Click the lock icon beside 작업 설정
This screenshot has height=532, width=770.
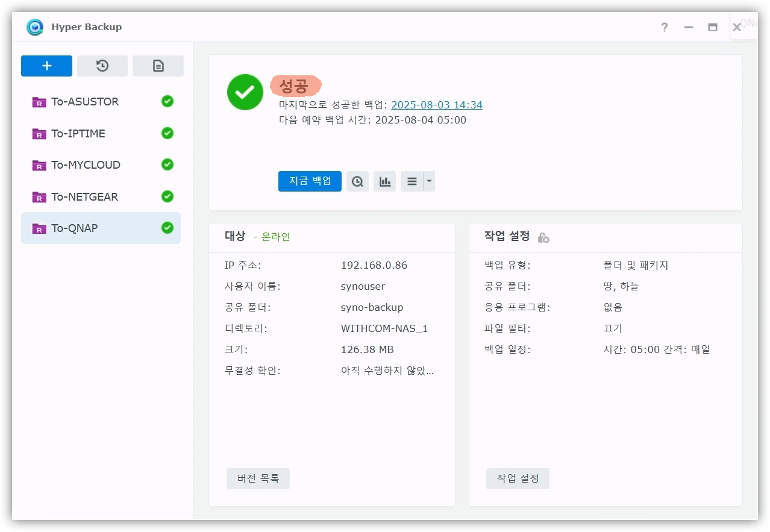(x=543, y=238)
